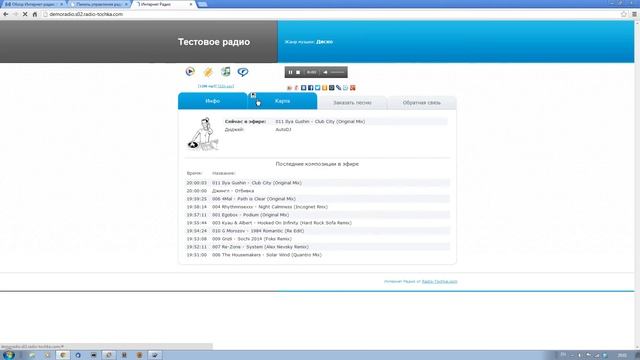Click the second pink share icon
This screenshot has width=640, height=360.
[296, 88]
